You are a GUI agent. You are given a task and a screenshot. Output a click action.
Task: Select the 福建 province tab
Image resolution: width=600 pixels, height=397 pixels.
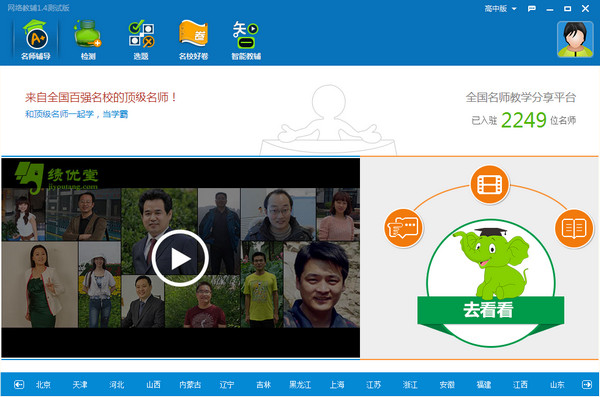click(484, 384)
